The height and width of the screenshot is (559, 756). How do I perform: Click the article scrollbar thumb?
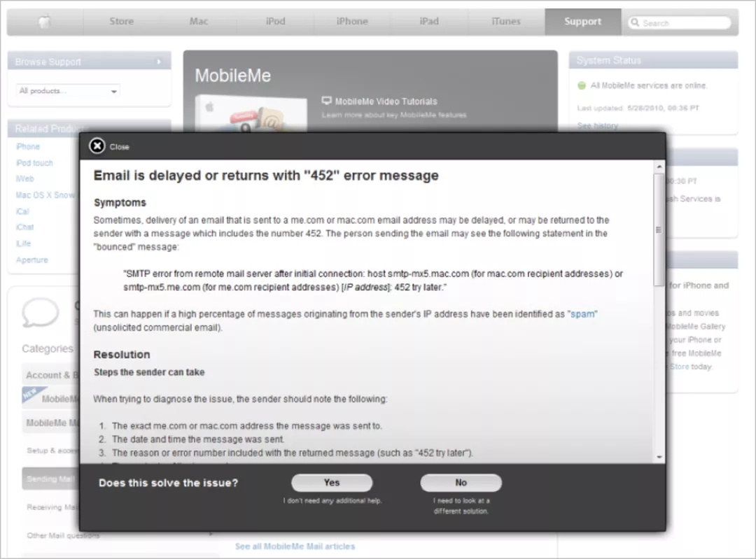[x=659, y=230]
